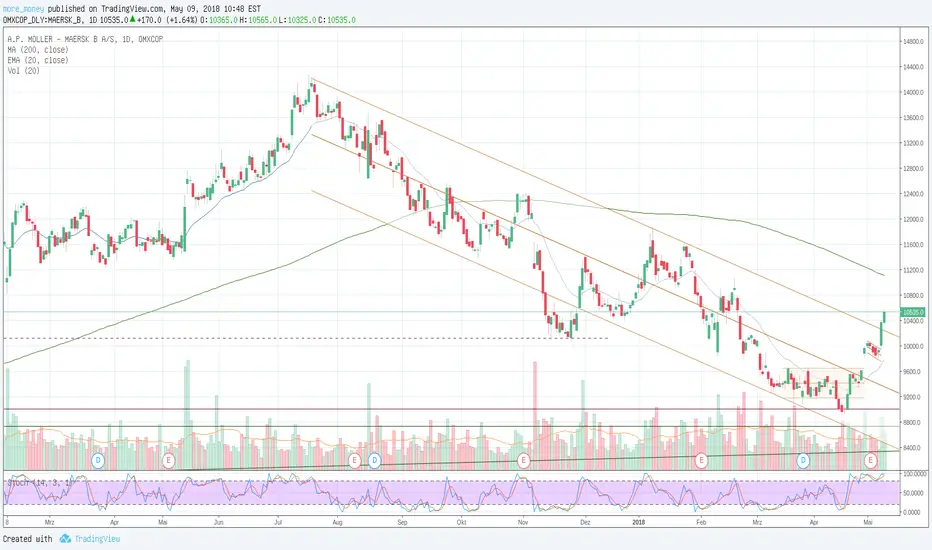Open the dividend marker near April 2018

[x=803, y=460]
